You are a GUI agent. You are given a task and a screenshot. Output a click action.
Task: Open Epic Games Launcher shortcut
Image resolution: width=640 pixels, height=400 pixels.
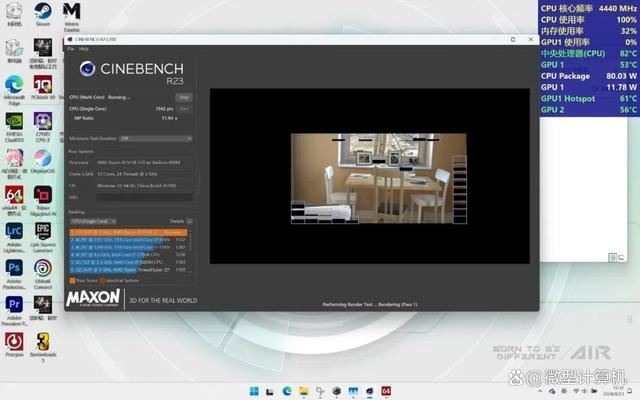(x=43, y=232)
